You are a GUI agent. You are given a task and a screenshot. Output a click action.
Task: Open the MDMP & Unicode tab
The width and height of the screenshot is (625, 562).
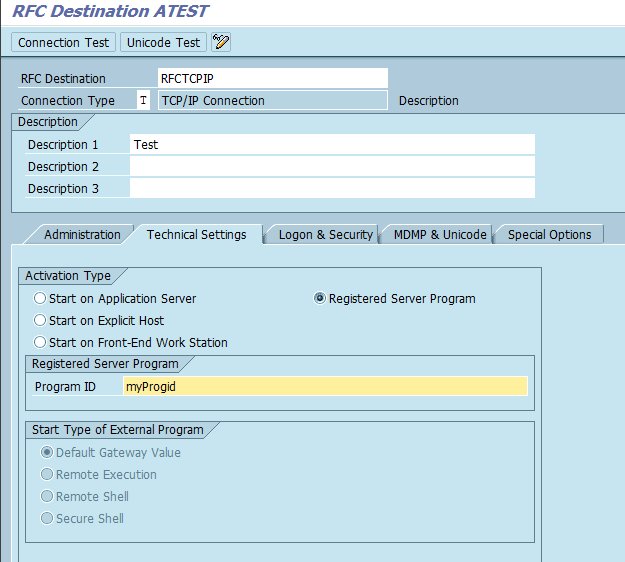click(x=440, y=235)
